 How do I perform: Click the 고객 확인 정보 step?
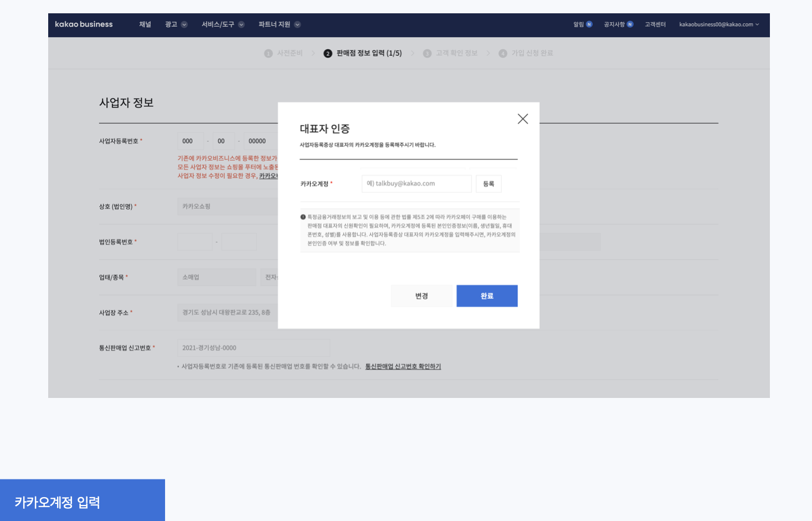(450, 53)
